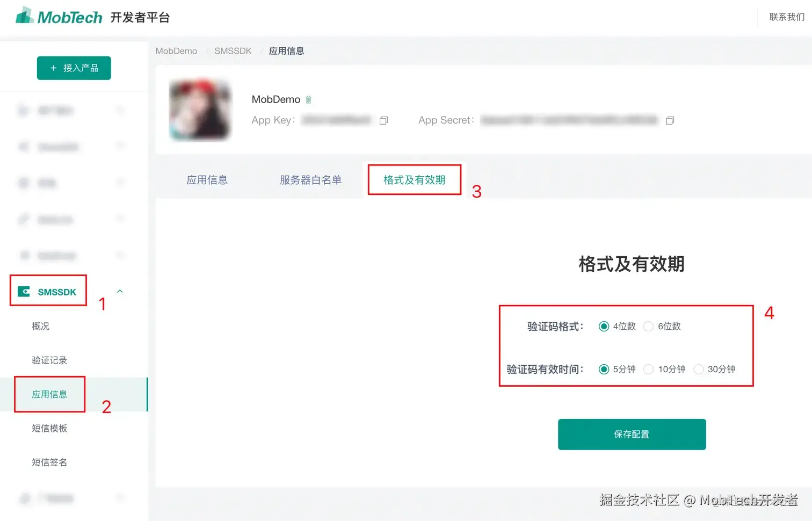Select the 4位数 code format

604,327
